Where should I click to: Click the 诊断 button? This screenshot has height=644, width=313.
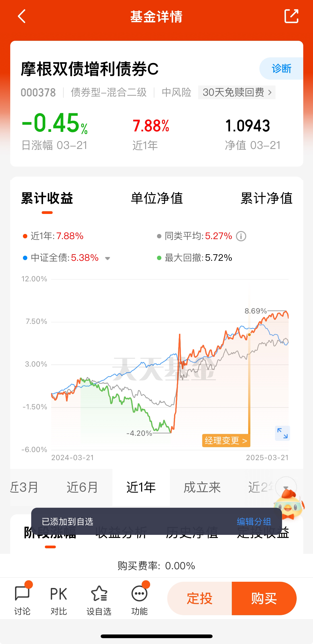point(281,68)
